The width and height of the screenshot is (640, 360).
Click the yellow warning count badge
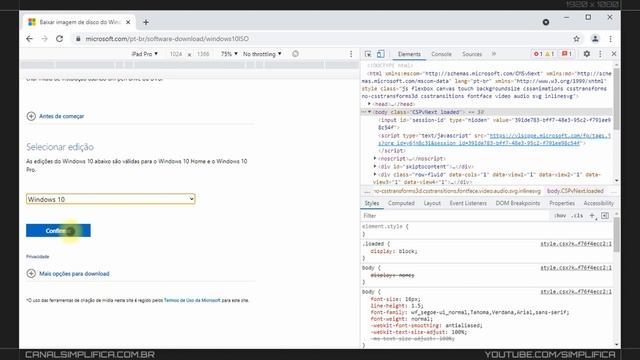click(549, 54)
